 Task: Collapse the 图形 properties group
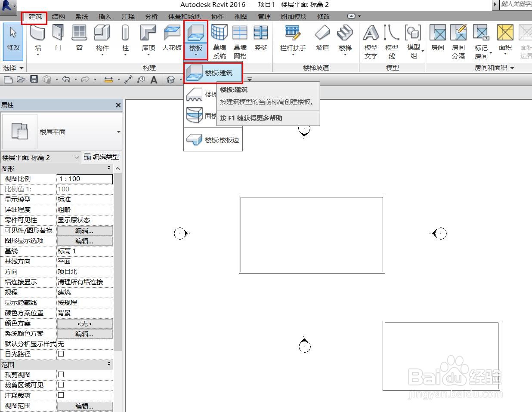tap(109, 168)
